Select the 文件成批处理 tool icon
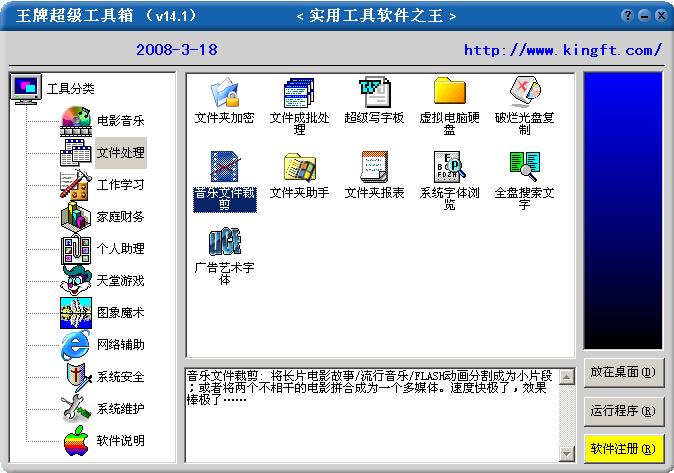The width and height of the screenshot is (674, 473). click(x=299, y=92)
